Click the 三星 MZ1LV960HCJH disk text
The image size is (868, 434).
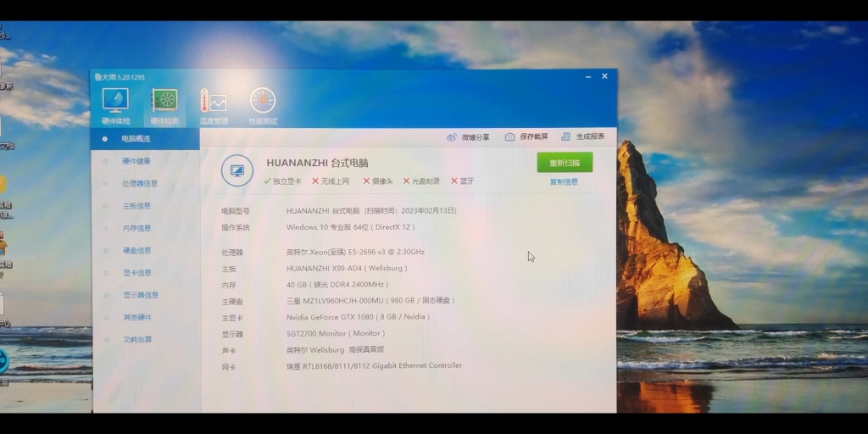pyautogui.click(x=370, y=301)
